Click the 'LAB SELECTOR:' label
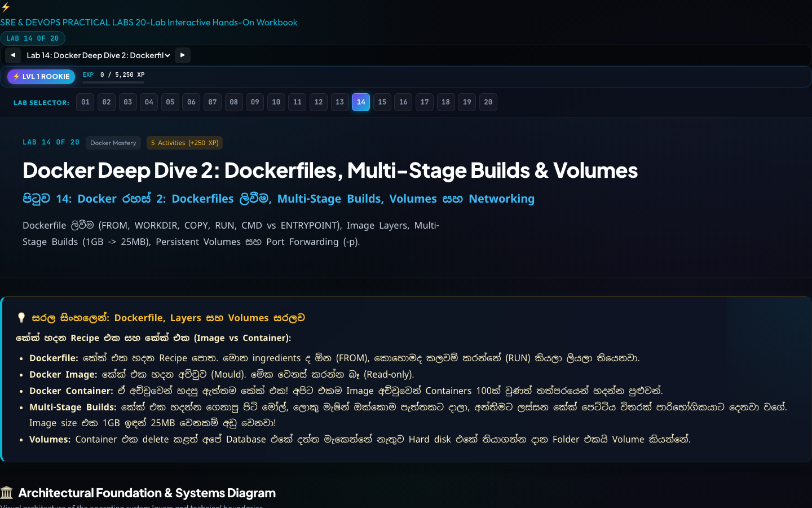 (42, 103)
